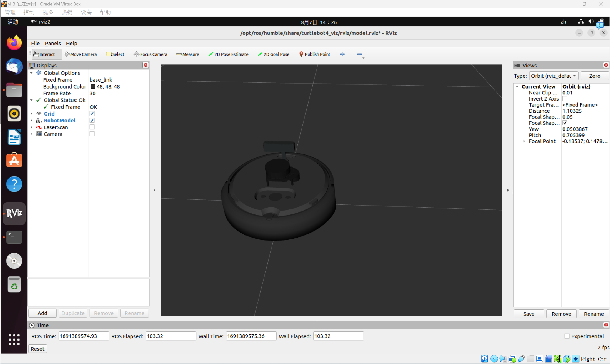Open the Help menu
This screenshot has height=364, width=610.
pos(71,43)
